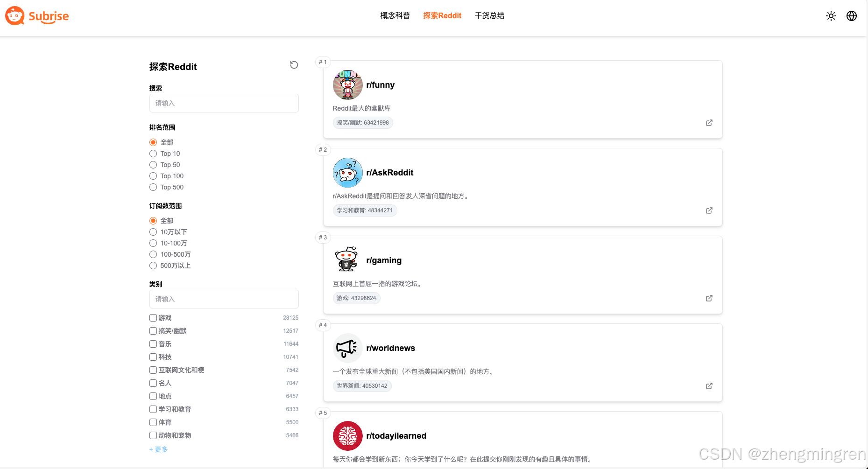Click the Subrise logo icon

click(x=15, y=16)
